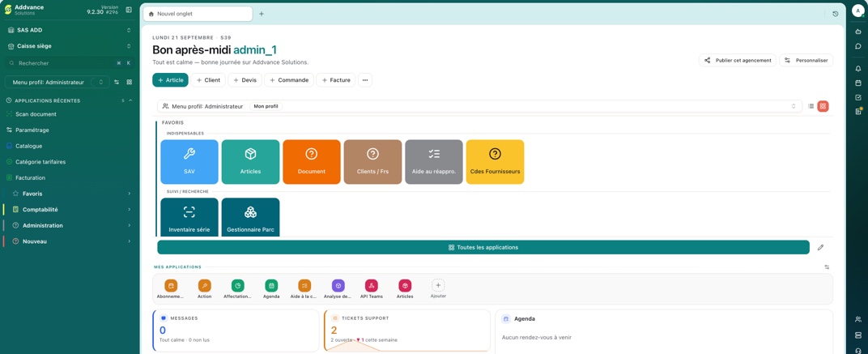Open the Caisse siège selector

click(x=69, y=46)
